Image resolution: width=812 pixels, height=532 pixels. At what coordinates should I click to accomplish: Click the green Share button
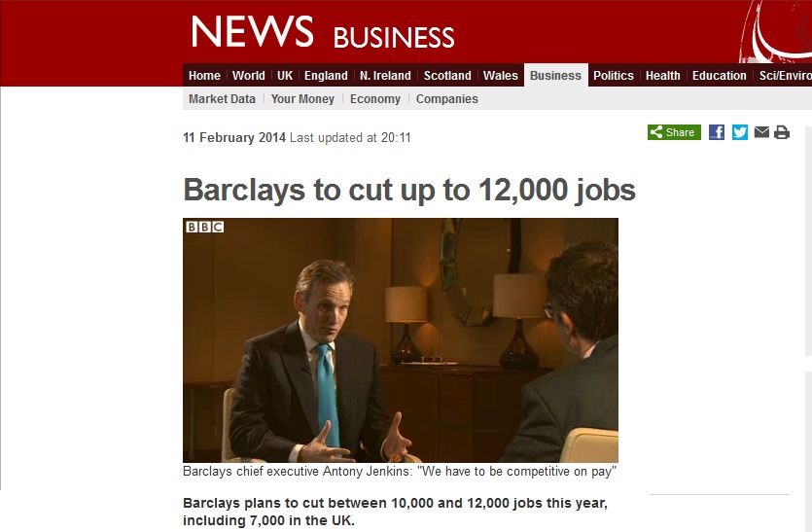point(674,132)
